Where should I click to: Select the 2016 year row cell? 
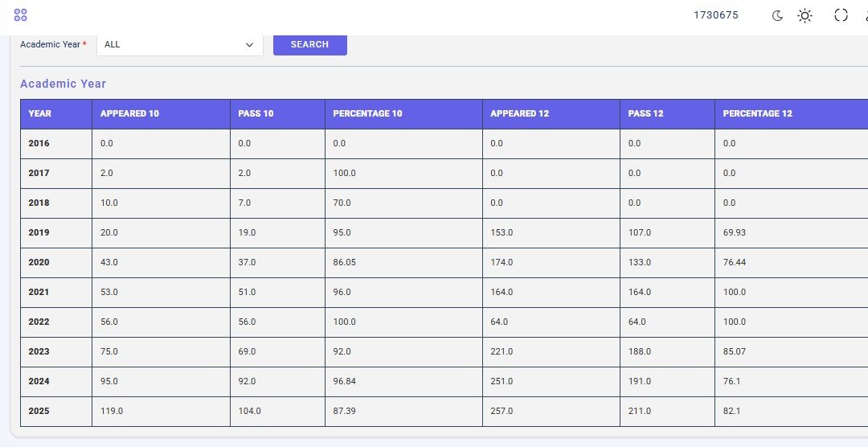[x=39, y=143]
